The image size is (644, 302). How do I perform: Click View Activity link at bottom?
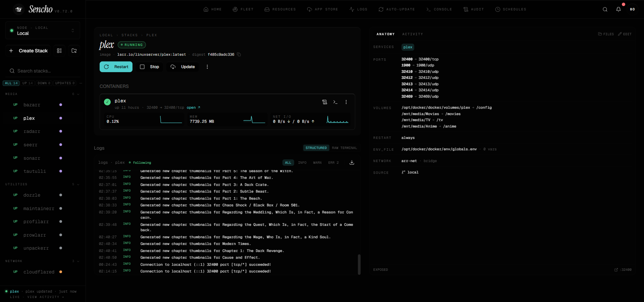[x=46, y=297]
